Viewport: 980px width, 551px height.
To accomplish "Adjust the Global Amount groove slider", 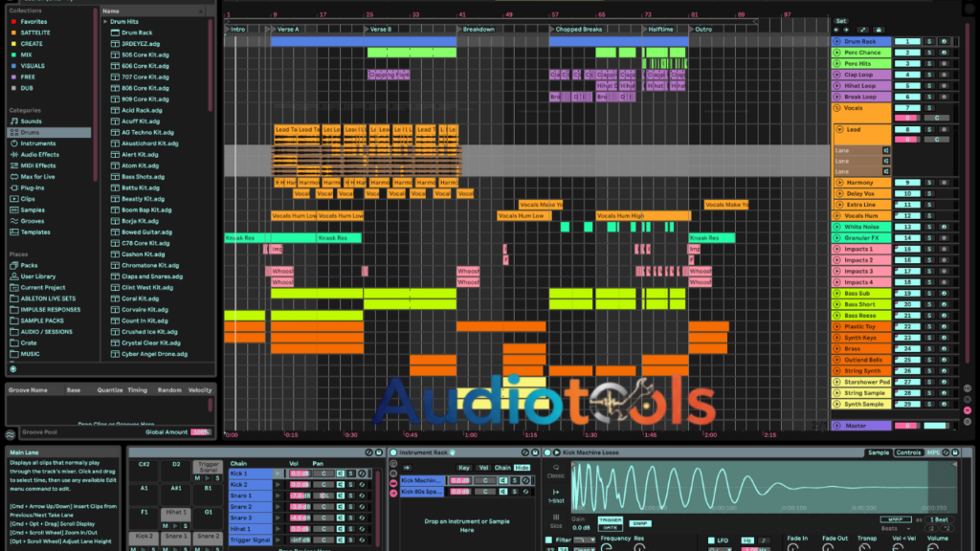I will pos(201,432).
